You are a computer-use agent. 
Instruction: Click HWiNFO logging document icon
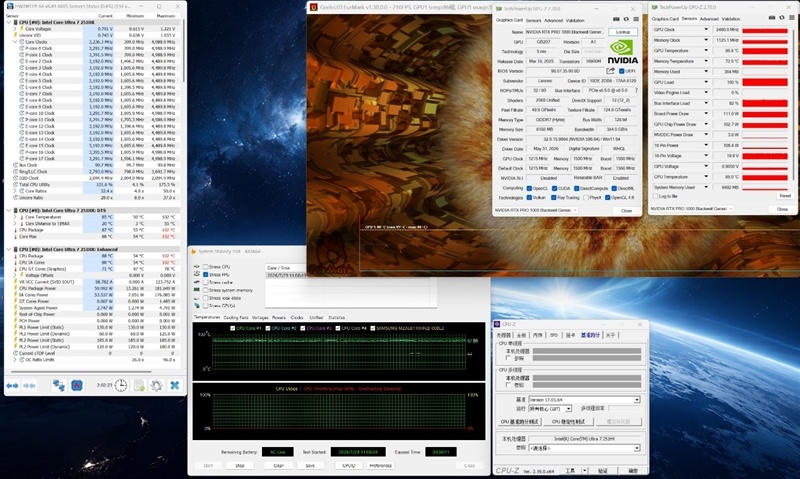139,386
